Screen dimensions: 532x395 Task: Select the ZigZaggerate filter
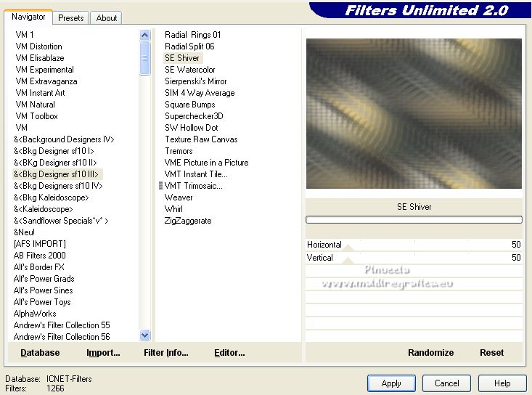point(188,221)
